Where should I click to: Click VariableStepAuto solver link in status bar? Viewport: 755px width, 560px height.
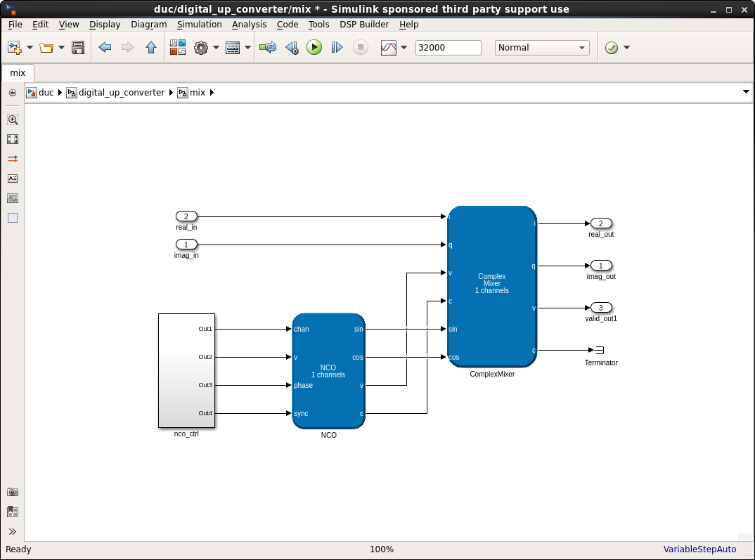point(699,549)
